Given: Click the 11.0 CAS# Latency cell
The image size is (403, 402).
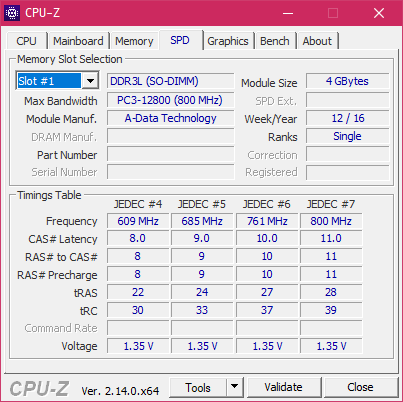Looking at the screenshot, I should point(331,239).
